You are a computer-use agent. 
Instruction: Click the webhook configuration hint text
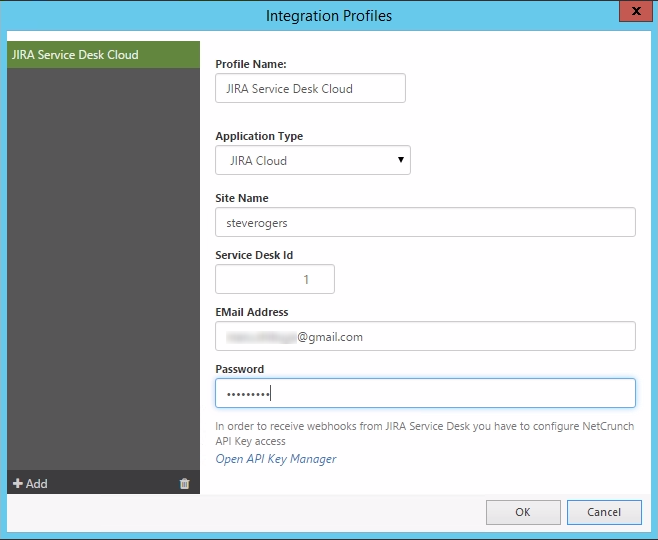(x=424, y=433)
